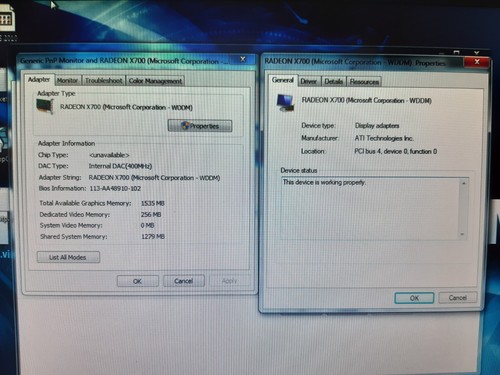Open the Details tab
This screenshot has width=500, height=375.
point(334,81)
